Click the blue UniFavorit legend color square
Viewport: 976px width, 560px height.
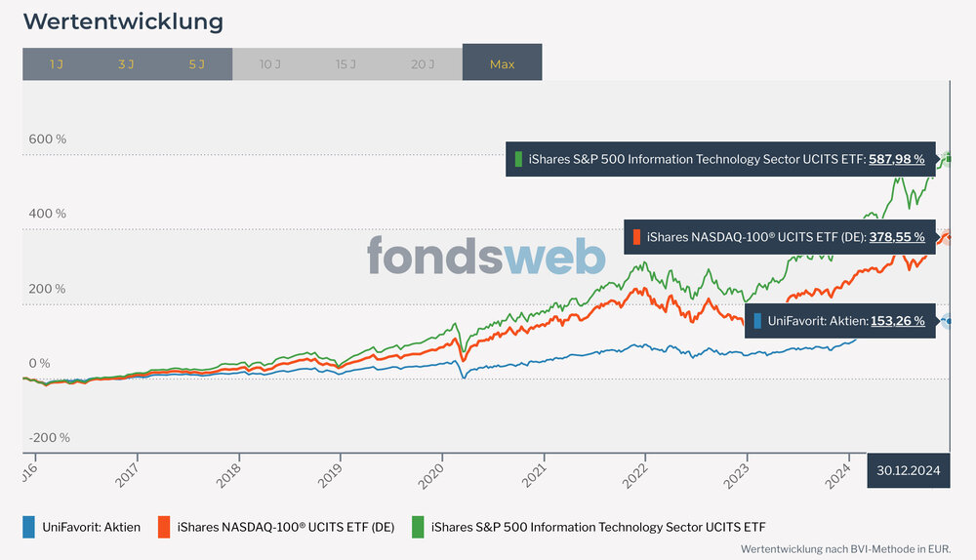(29, 527)
